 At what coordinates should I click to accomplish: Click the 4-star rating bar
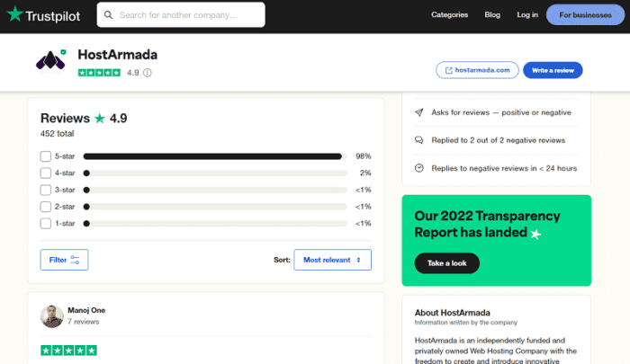point(215,173)
